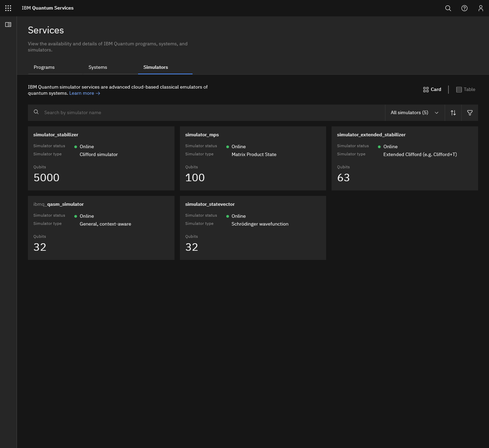Switch to Card view
Screen dimensions: 489x448
(x=432, y=90)
